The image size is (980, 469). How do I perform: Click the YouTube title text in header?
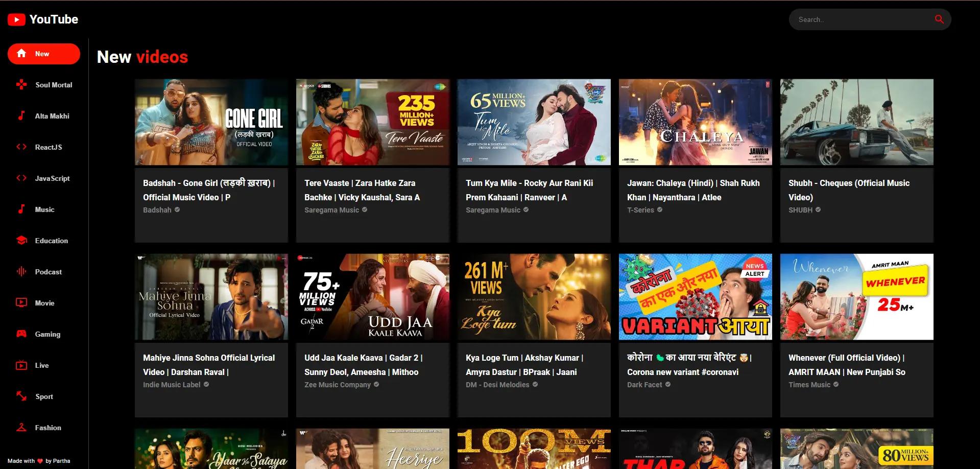pyautogui.click(x=54, y=19)
